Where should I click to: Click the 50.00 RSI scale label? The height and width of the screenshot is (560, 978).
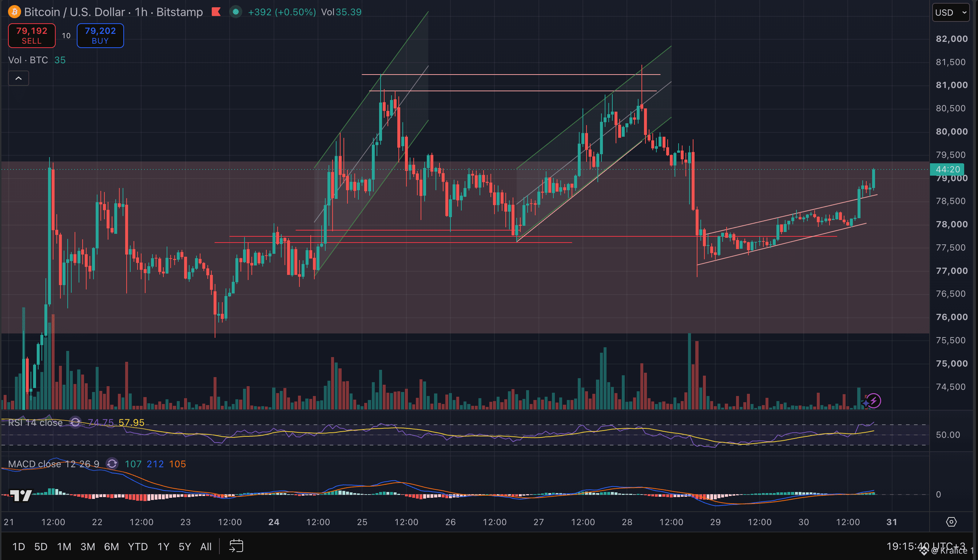(x=948, y=435)
